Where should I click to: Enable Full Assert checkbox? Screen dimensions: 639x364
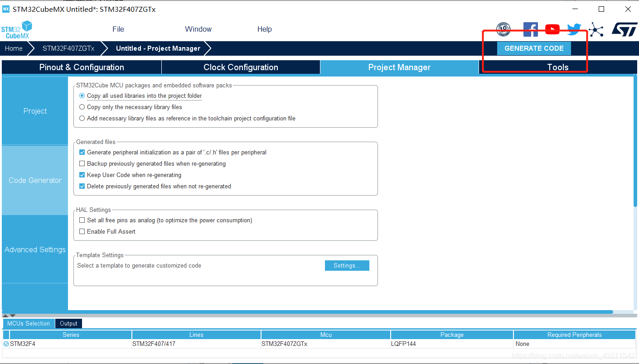click(x=82, y=232)
